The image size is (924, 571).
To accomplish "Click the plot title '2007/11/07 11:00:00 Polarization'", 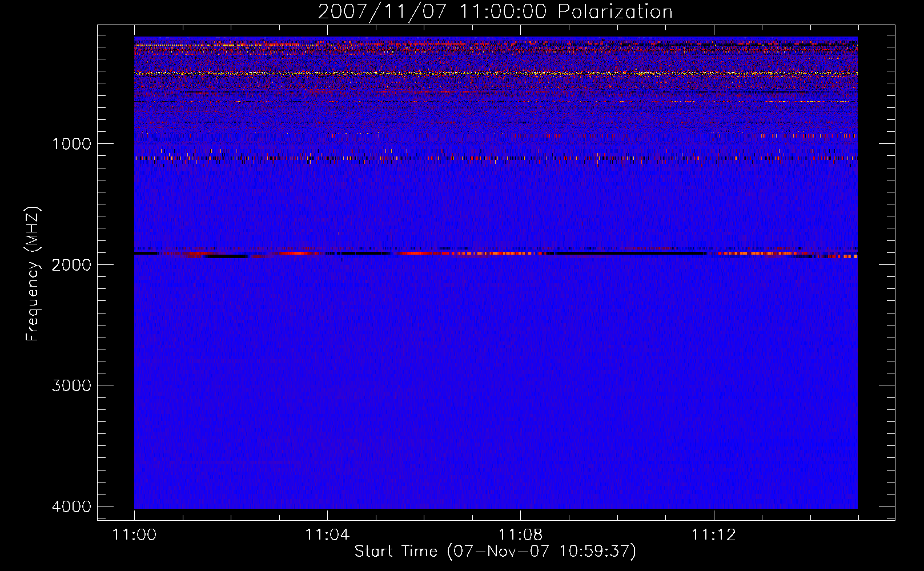I will [495, 12].
